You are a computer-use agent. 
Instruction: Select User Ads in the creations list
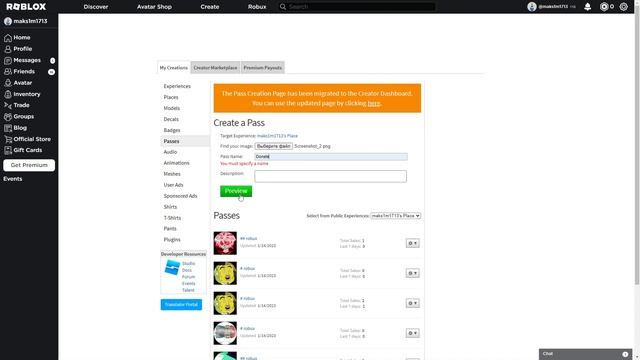pyautogui.click(x=173, y=185)
